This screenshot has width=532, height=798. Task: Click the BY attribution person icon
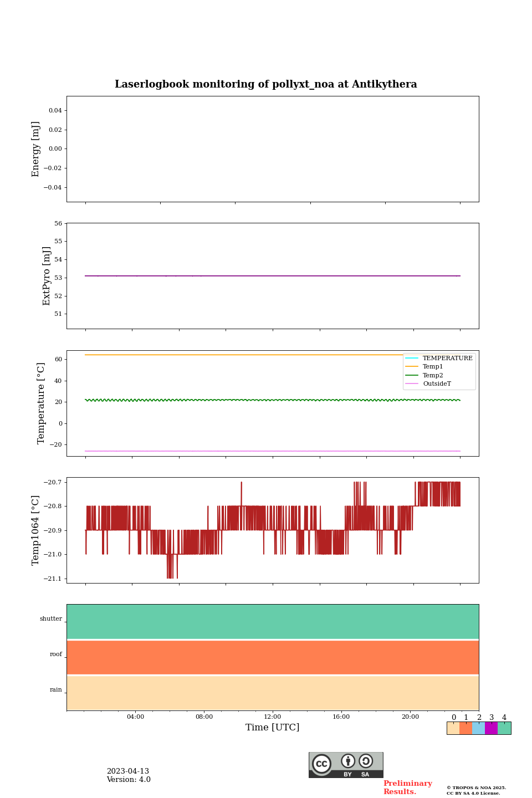coord(348,761)
